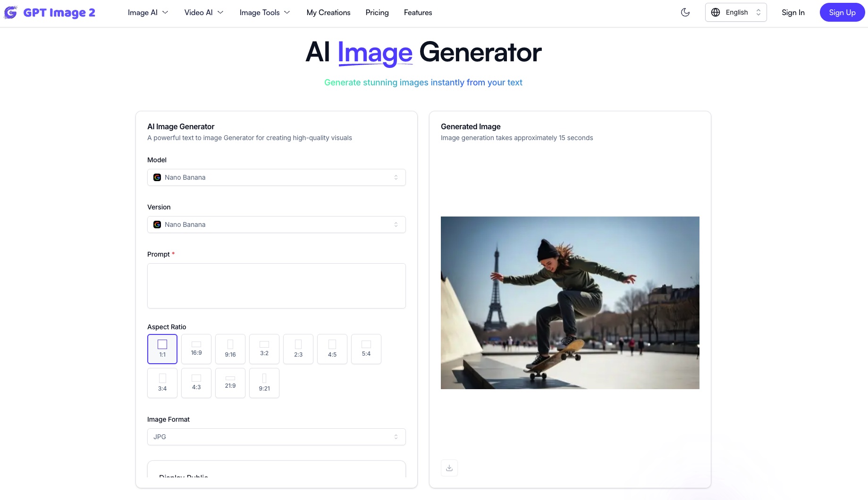Select the 3:2 aspect ratio

tap(264, 349)
